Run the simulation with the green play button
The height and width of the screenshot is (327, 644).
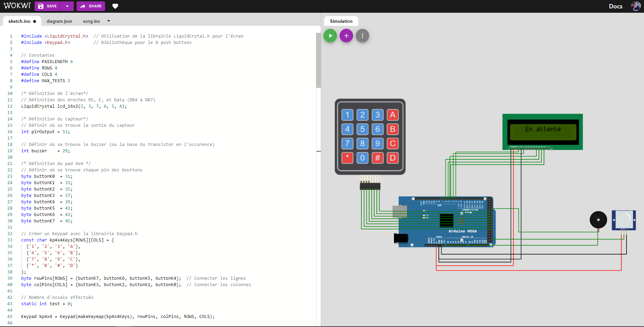pos(330,36)
